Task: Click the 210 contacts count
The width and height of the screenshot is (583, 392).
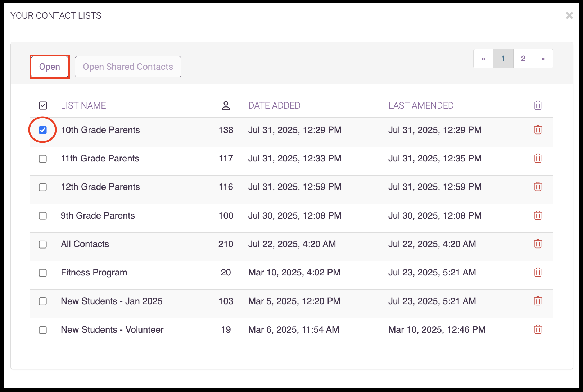Action: (x=226, y=244)
